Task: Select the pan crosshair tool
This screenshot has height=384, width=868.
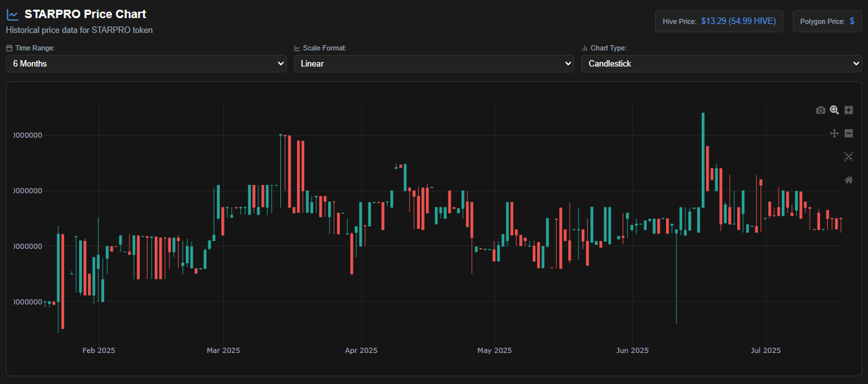Action: tap(835, 133)
